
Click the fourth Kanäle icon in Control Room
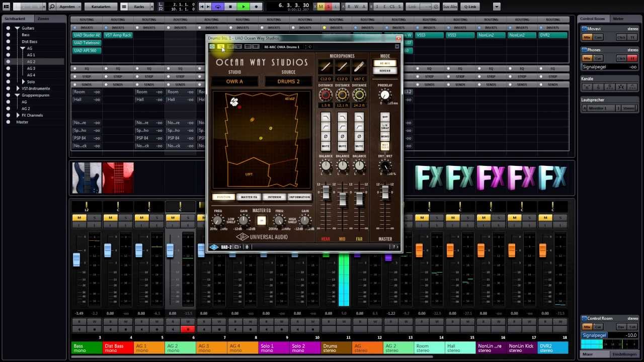[x=621, y=87]
